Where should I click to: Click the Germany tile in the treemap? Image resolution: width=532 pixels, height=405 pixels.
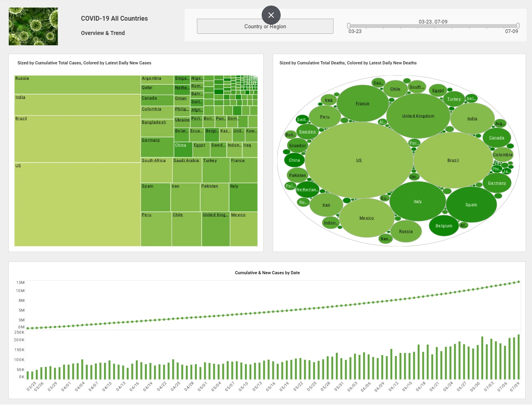coord(157,147)
